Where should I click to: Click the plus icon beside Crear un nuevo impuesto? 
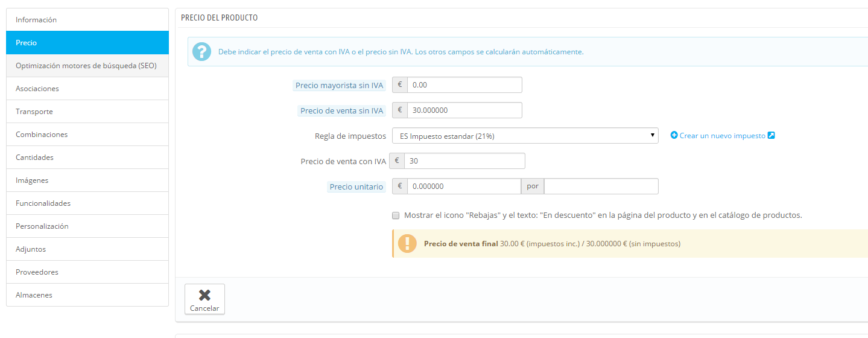(674, 136)
